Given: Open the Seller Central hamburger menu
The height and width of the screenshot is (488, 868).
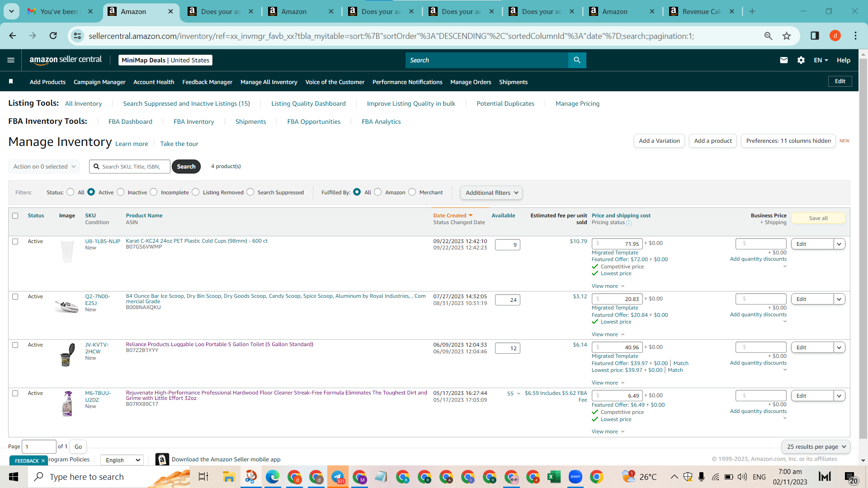Looking at the screenshot, I should (x=11, y=60).
